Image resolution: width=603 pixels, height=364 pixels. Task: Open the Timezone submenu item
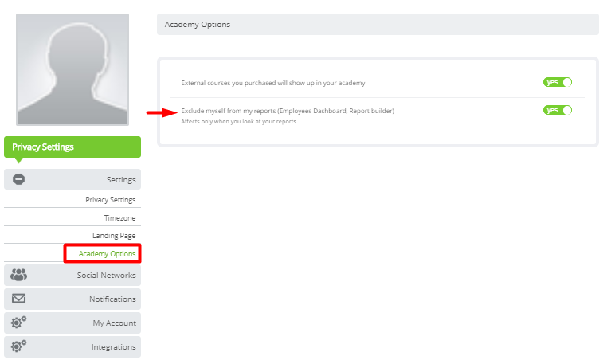(119, 218)
